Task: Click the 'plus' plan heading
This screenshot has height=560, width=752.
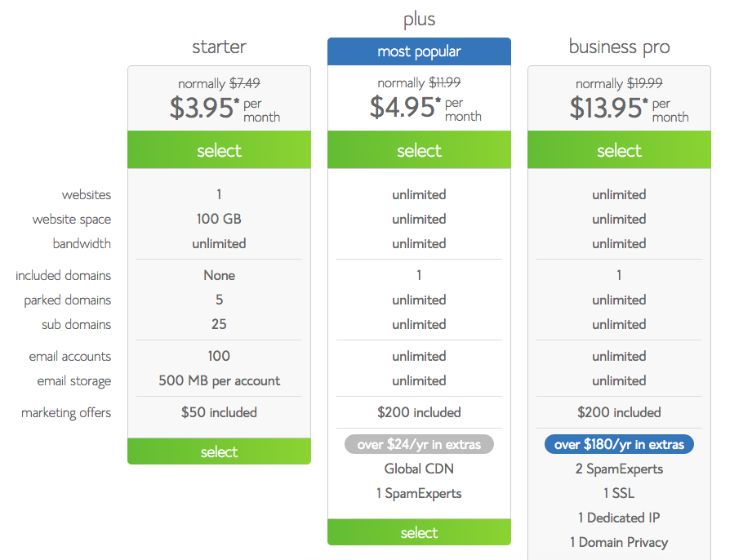Action: [x=419, y=19]
